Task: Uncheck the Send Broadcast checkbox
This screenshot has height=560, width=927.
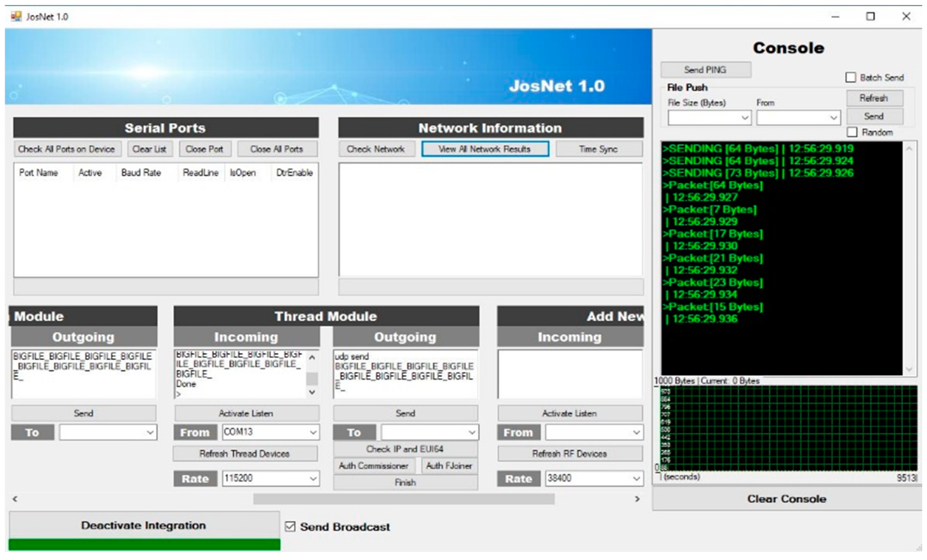Action: [x=290, y=527]
